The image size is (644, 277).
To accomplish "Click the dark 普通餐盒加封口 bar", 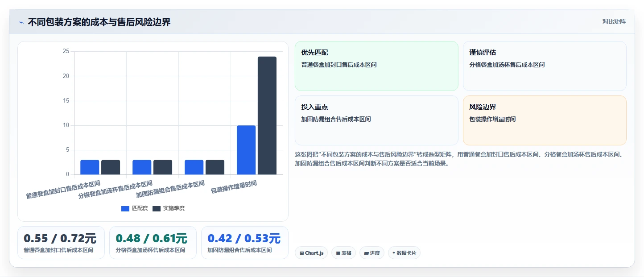I will tap(111, 167).
